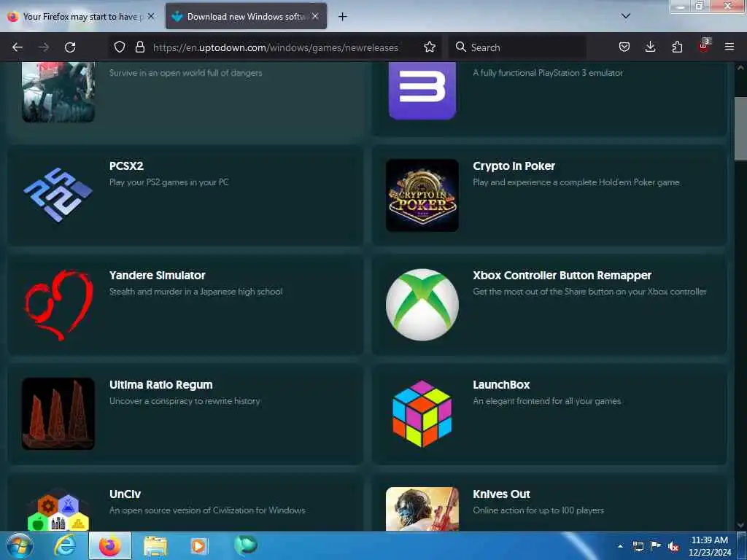Screen dimensions: 747x560
Task: Open the Xbox Controller Button Remapper title
Action: (x=562, y=275)
